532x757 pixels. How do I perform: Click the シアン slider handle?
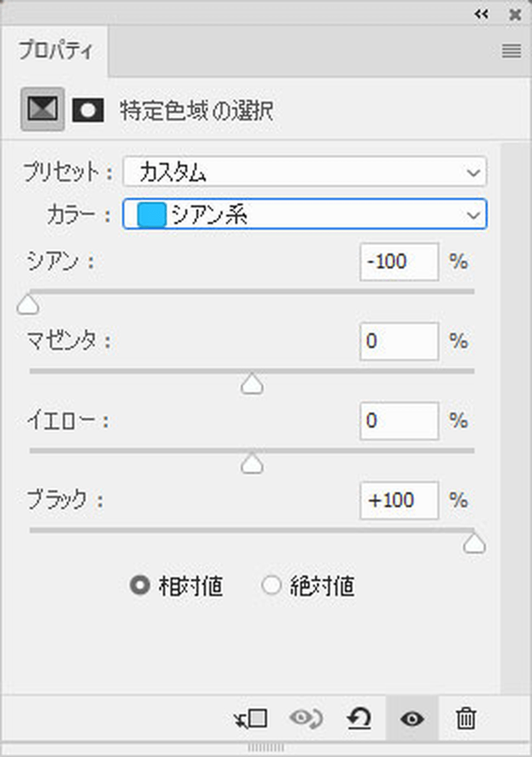(x=28, y=306)
